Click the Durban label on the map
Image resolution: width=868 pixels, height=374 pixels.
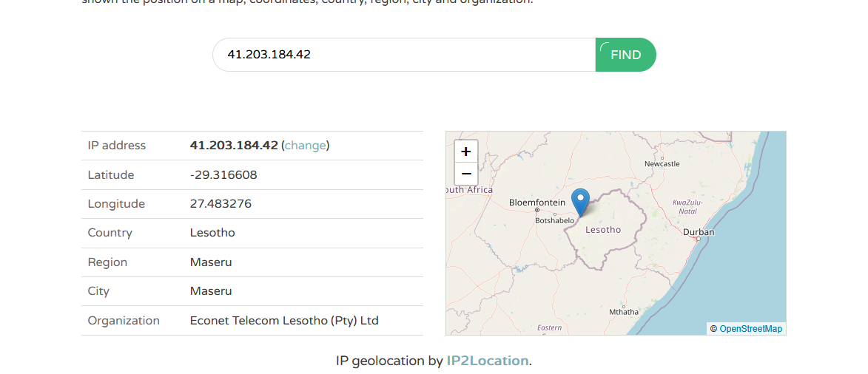click(x=699, y=232)
